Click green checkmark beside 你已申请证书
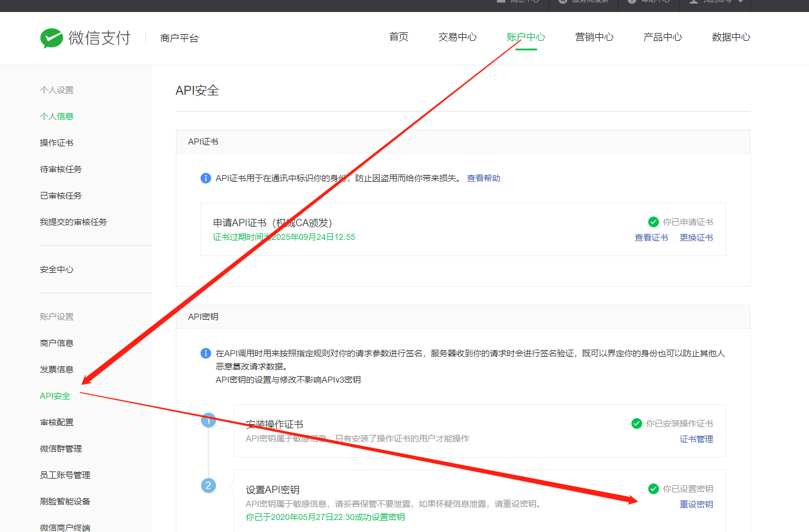Viewport: 809px width, 532px height. pyautogui.click(x=654, y=222)
